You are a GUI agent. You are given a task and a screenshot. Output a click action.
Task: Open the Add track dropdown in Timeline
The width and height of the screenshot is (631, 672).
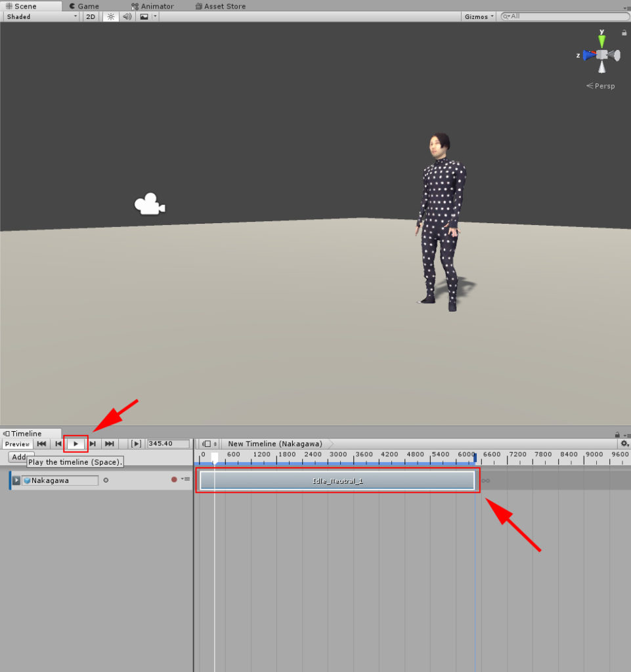coord(20,457)
